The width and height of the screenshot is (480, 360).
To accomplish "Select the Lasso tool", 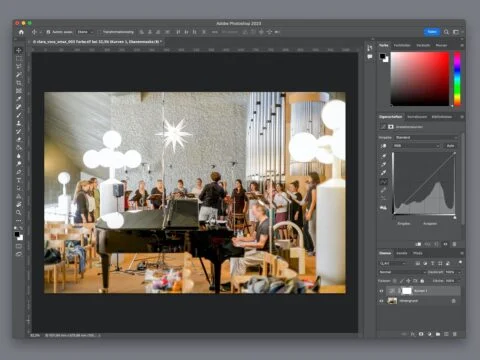I will pyautogui.click(x=19, y=66).
